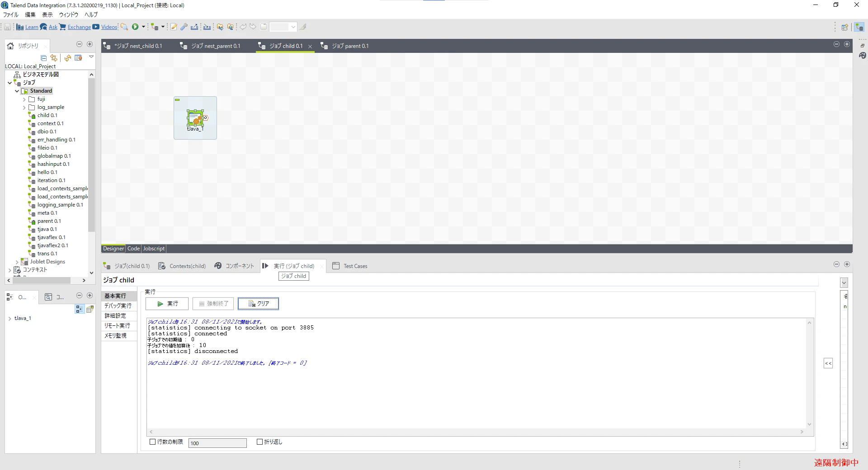Screen dimensions: 868x470
Task: Click the << collapse panel button
Action: click(x=828, y=363)
